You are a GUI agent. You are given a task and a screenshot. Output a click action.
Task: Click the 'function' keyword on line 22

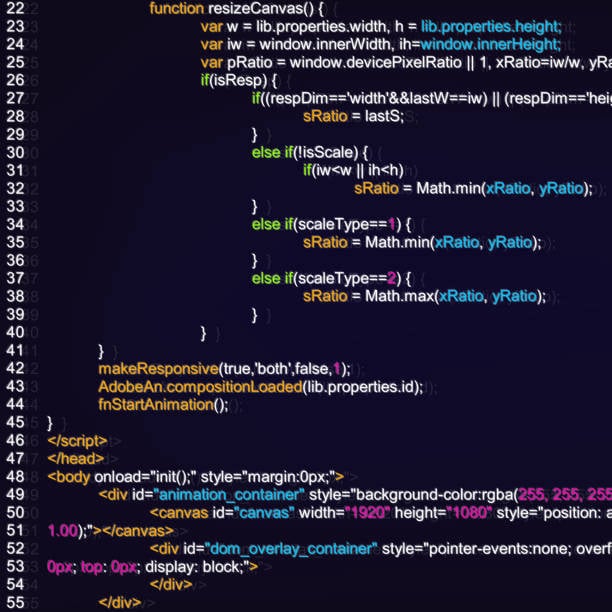(x=177, y=8)
